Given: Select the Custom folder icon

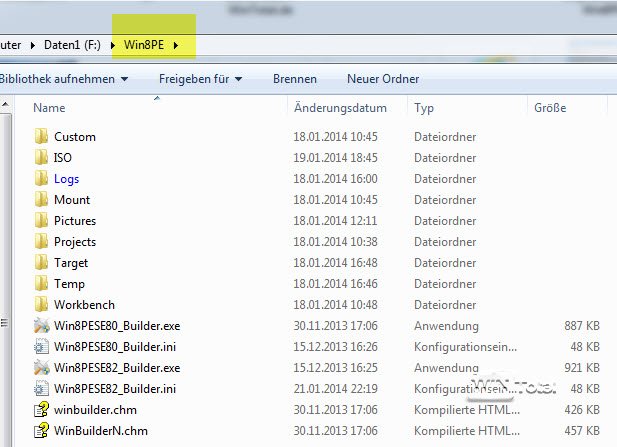Looking at the screenshot, I should coord(41,137).
